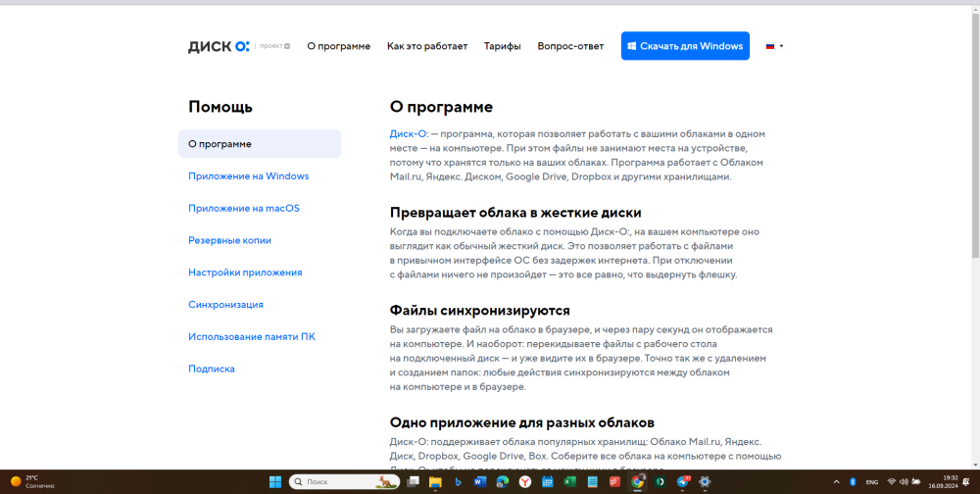Open the notifications bell icon
Image resolution: width=980 pixels, height=494 pixels.
click(x=967, y=482)
